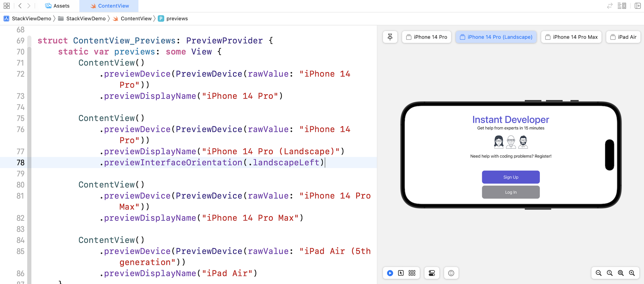The height and width of the screenshot is (284, 644).
Task: Open the editor options menu
Action: pos(622,6)
